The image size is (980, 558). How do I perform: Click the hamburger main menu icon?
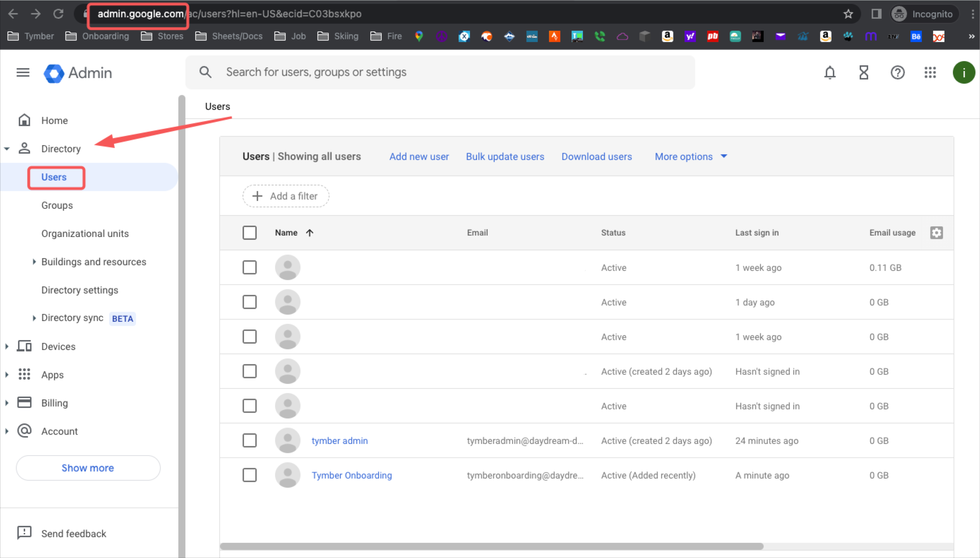pos(23,72)
